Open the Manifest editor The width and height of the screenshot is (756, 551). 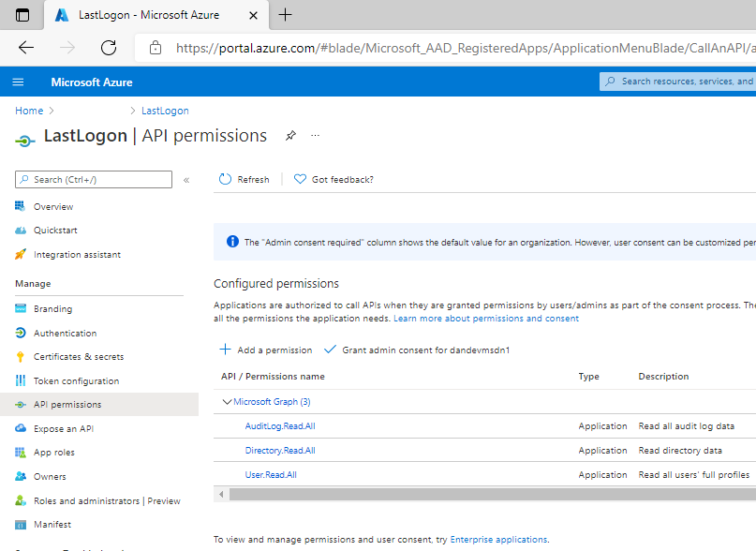point(52,524)
